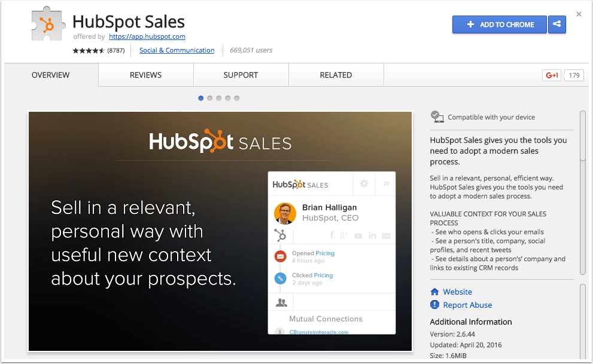Select the Related tab
593x364 pixels.
[336, 75]
